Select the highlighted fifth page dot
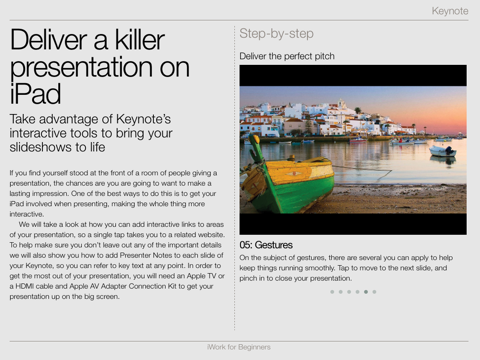The image size is (480, 360). [366, 292]
